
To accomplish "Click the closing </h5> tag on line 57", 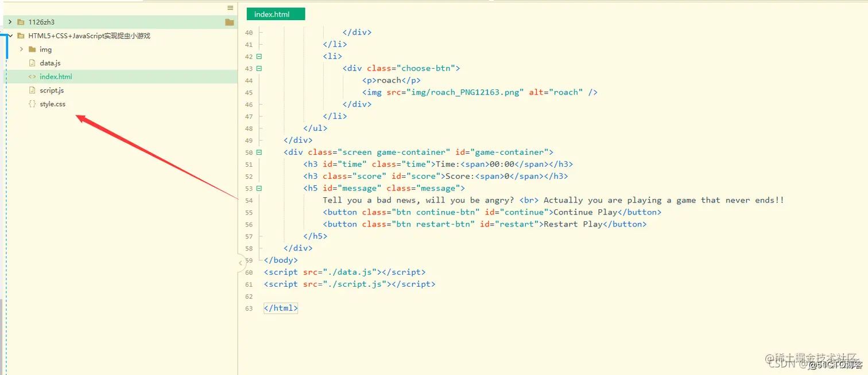I will [315, 236].
